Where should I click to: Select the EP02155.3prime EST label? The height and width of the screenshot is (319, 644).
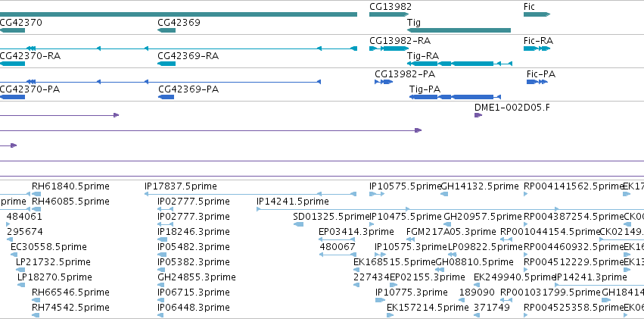[x=427, y=277]
